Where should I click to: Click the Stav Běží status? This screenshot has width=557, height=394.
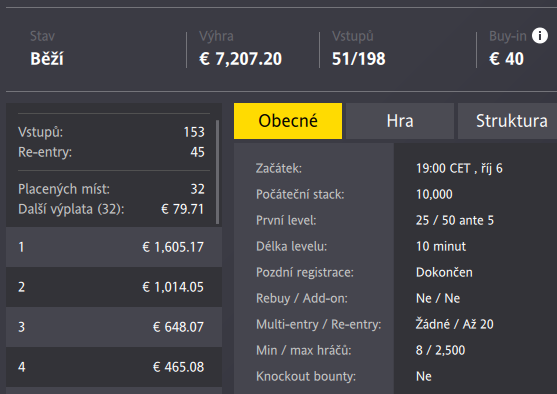tap(47, 59)
